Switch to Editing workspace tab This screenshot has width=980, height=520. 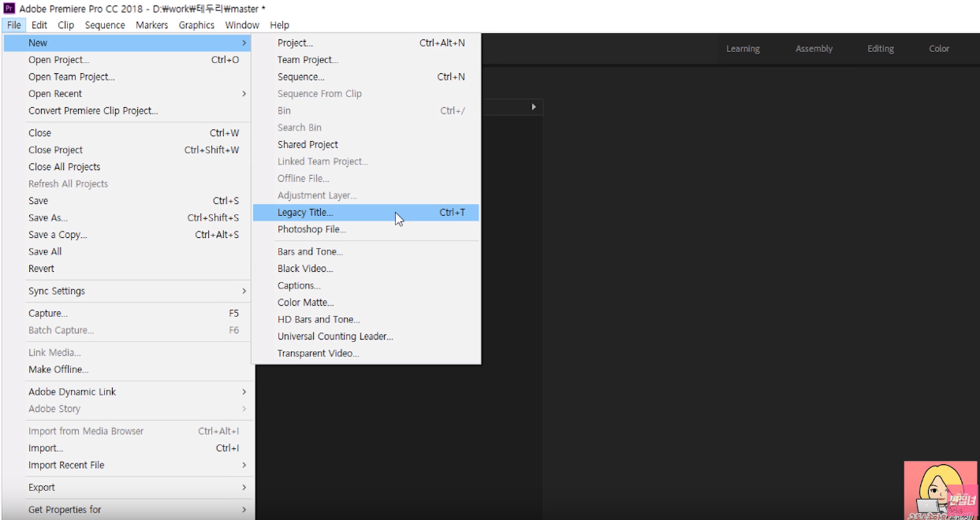881,49
